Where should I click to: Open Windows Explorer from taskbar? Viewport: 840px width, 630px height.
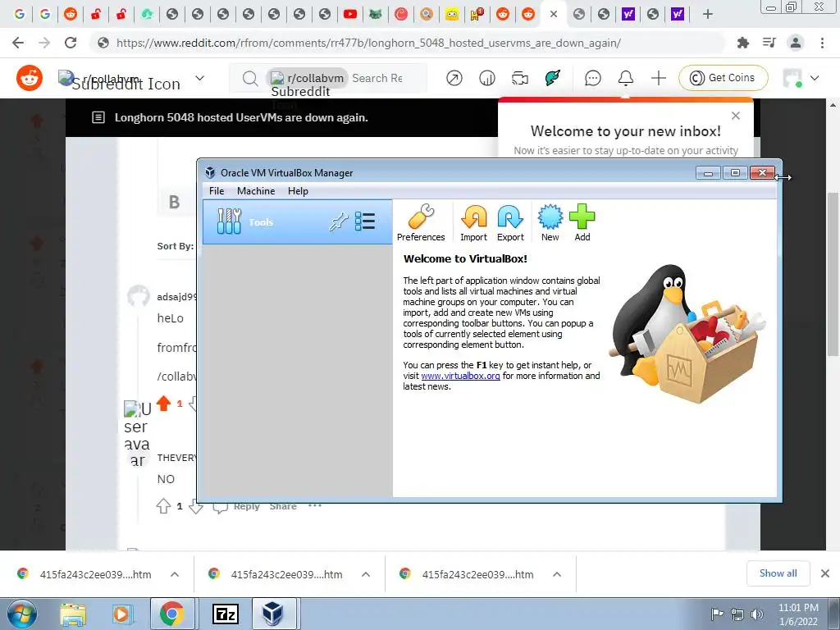[73, 614]
